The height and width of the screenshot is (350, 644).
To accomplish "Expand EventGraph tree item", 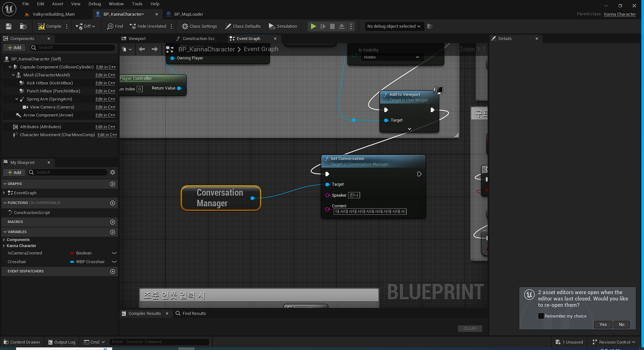I will tap(4, 193).
